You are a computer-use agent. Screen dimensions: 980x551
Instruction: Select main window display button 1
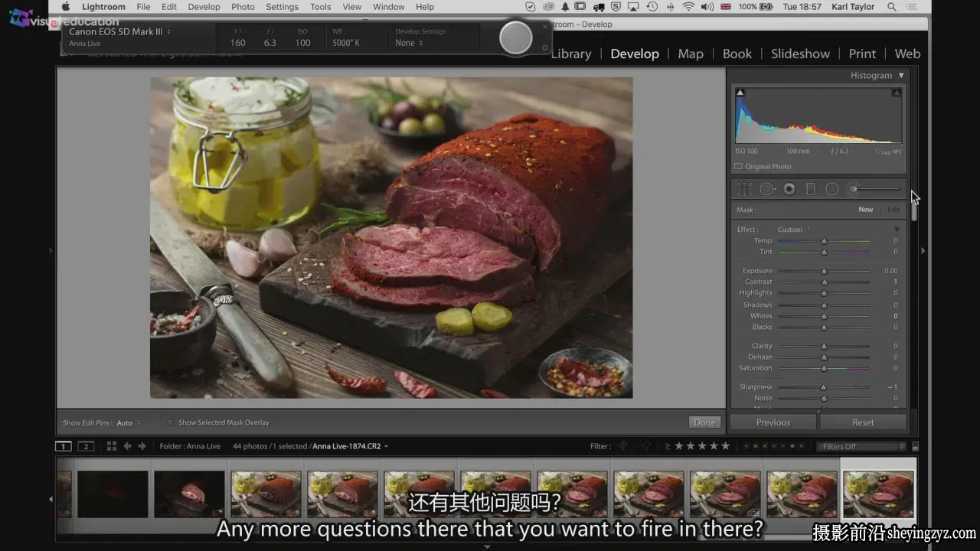click(64, 446)
